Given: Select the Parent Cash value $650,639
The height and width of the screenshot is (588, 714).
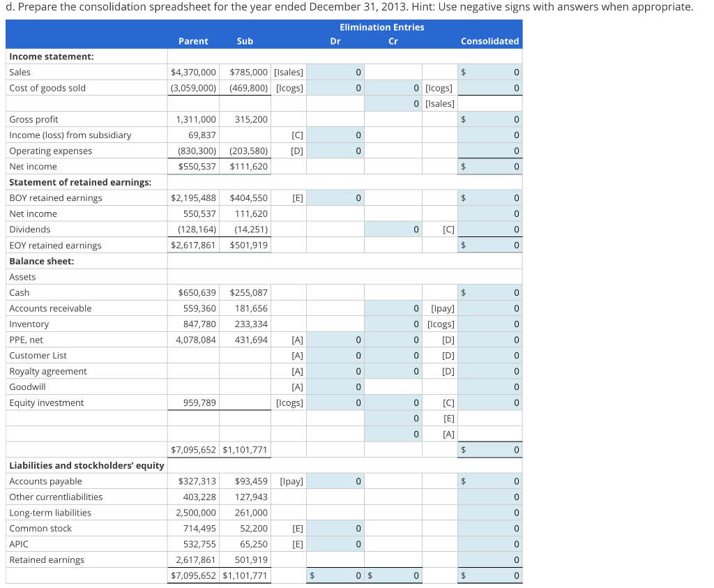Looking at the screenshot, I should coord(197,292).
